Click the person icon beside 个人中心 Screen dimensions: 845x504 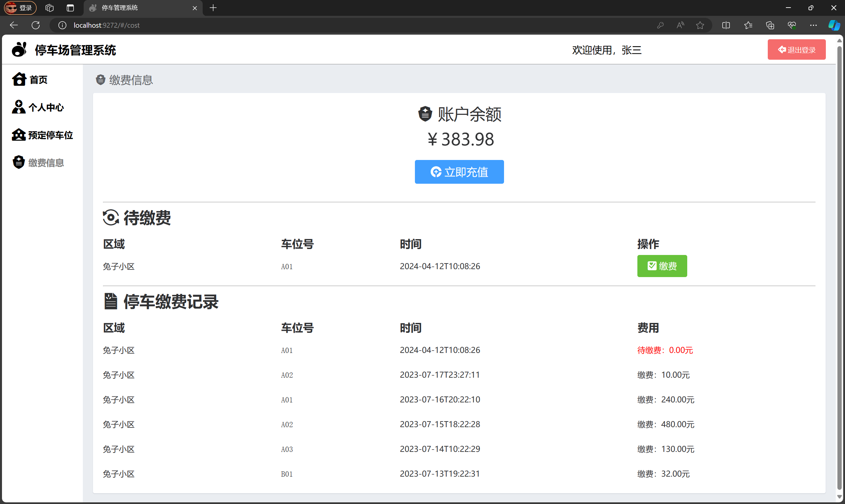click(18, 107)
